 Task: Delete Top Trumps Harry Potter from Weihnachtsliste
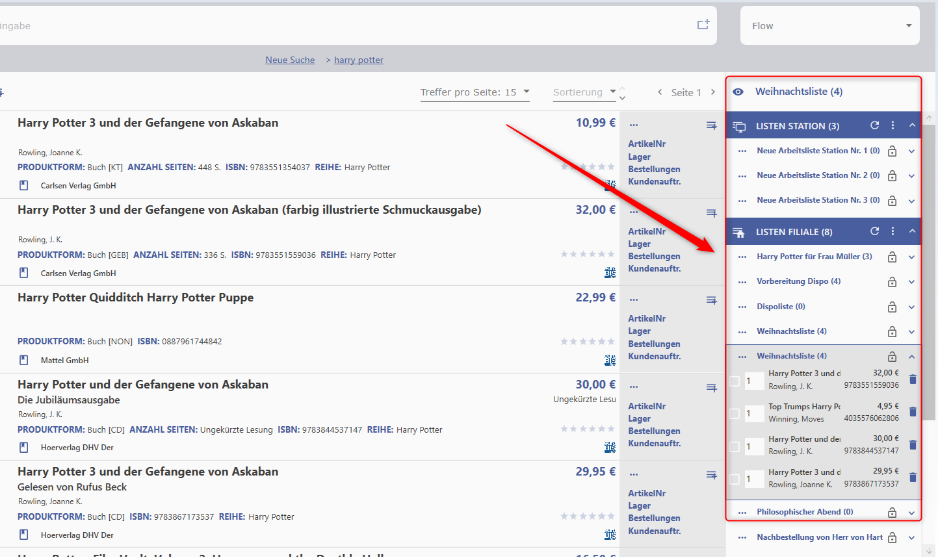(x=913, y=412)
